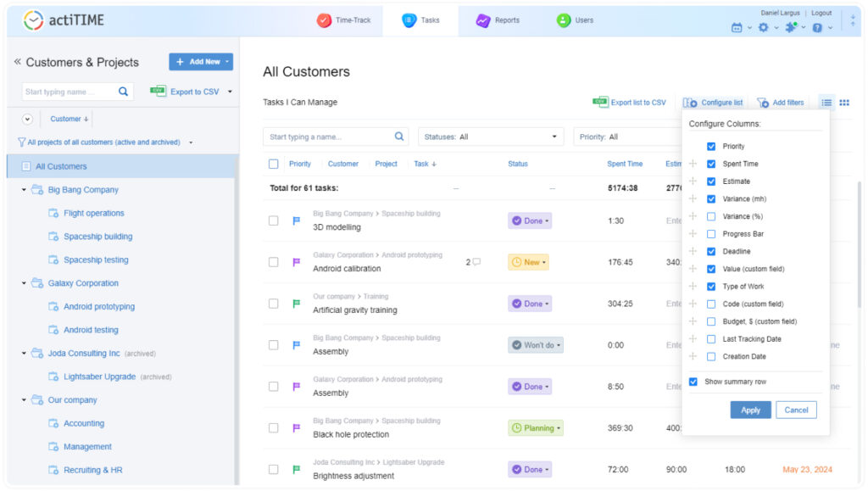Viewport: 868px width, 491px height.
Task: Enable the Progress Bar column checkbox
Action: pos(711,234)
